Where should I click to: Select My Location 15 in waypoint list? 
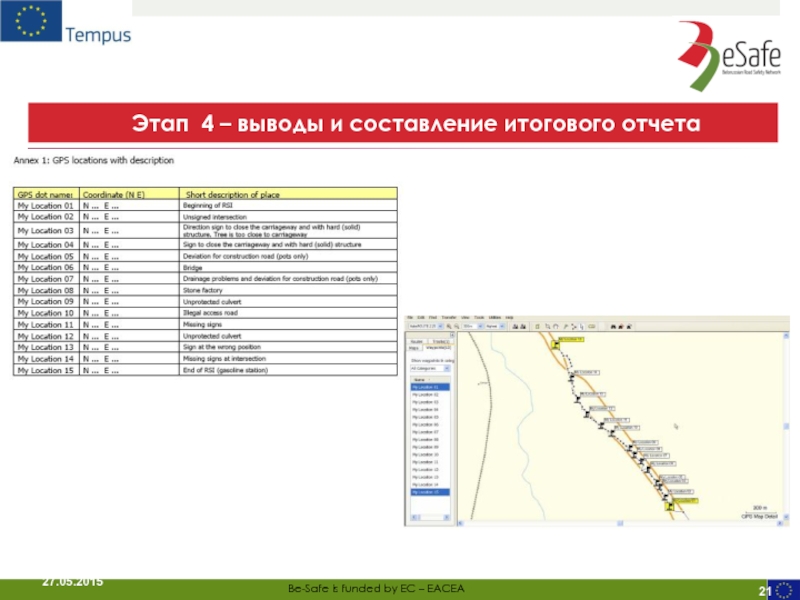coord(426,492)
